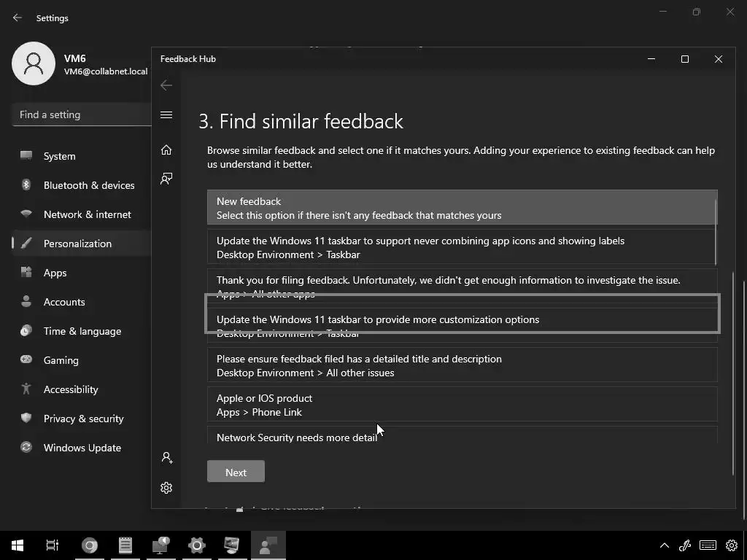Select 'Apple or IOS product' feedback
Viewport: 747px width, 560px height.
pos(462,405)
